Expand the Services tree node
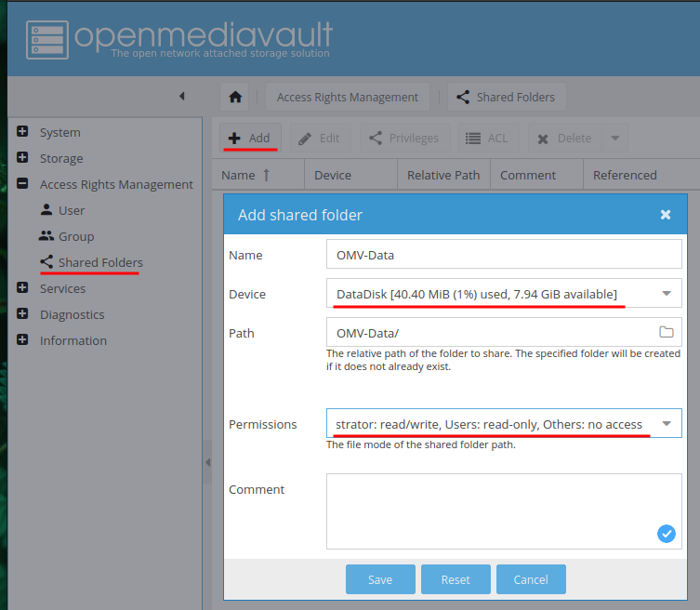Screen dimensions: 700x610 click(x=22, y=287)
